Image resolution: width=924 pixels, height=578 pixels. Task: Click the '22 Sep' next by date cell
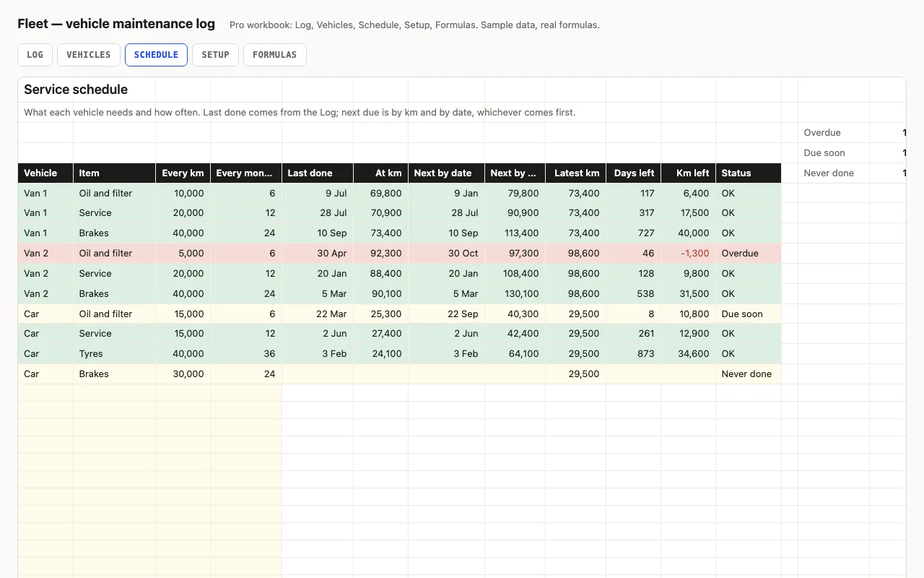447,314
